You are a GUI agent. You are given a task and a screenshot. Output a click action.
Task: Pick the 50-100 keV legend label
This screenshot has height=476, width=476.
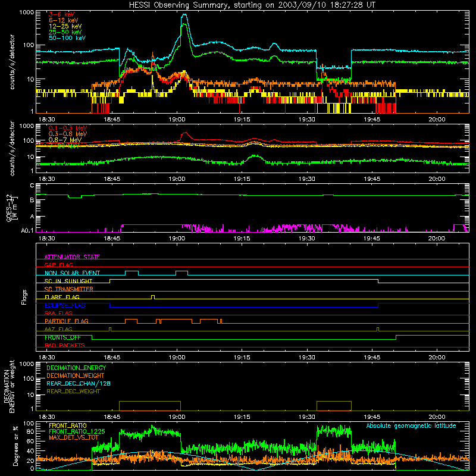(67, 38)
